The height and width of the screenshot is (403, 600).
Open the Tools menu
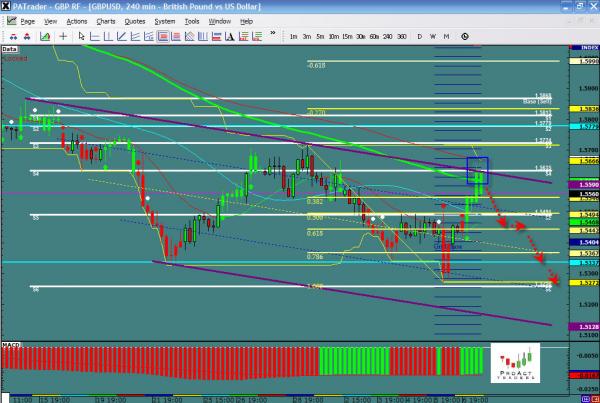click(x=191, y=20)
